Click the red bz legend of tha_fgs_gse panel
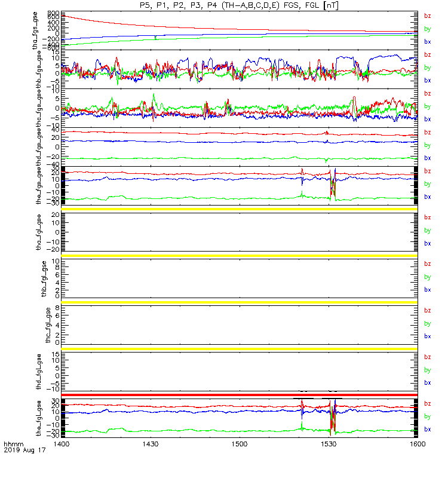 click(428, 16)
